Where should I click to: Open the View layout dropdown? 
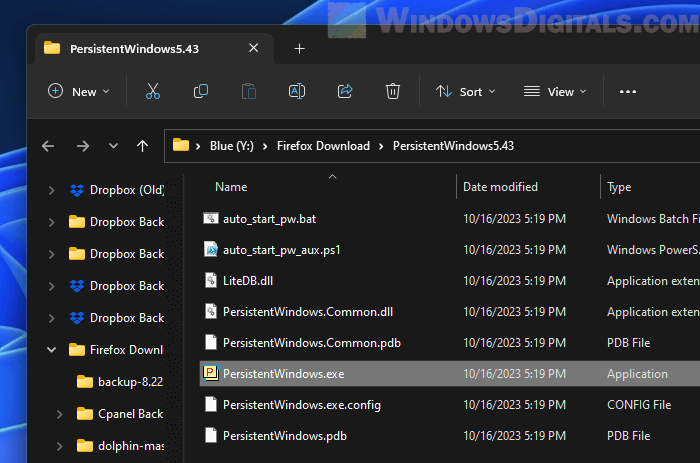click(555, 92)
